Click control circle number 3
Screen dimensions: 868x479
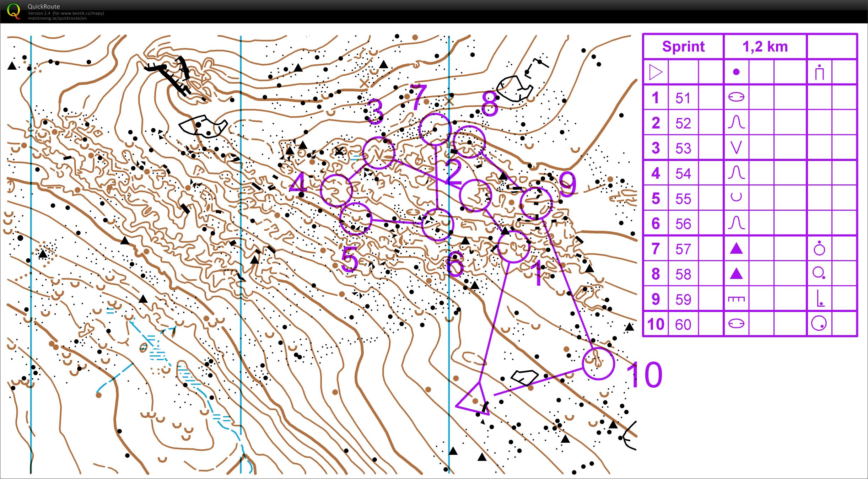tap(379, 153)
